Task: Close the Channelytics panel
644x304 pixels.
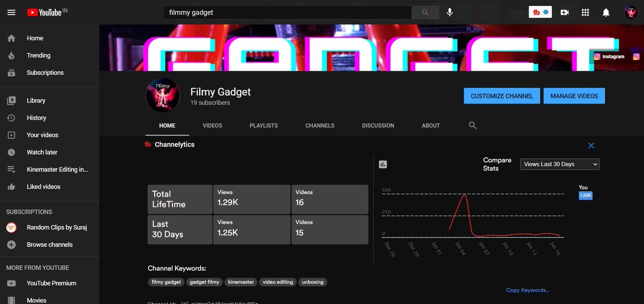Action: pos(591,145)
